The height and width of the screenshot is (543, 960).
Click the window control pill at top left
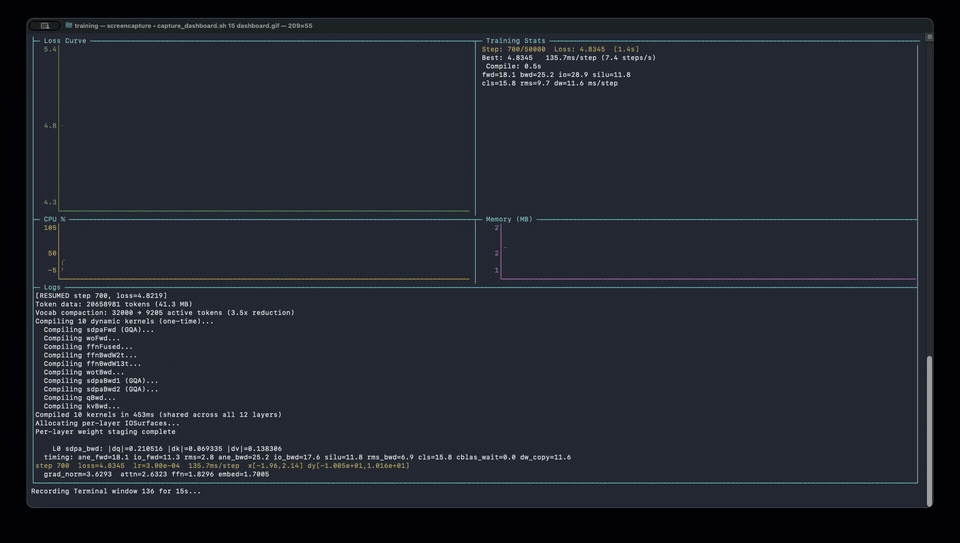tap(44, 26)
